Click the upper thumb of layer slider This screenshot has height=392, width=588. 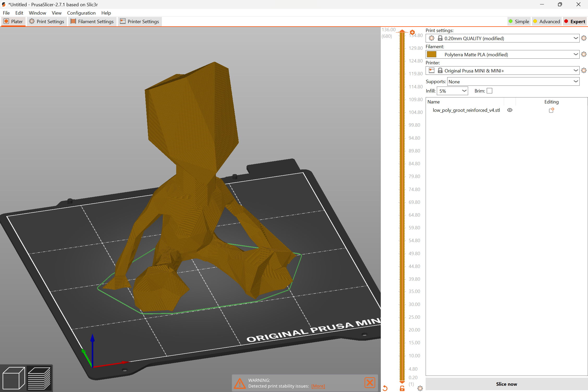(402, 31)
